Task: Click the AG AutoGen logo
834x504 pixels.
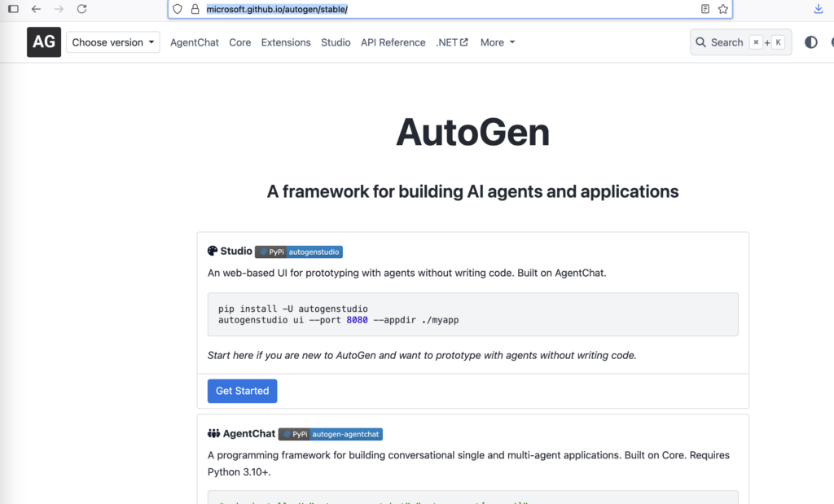Action: 44,42
